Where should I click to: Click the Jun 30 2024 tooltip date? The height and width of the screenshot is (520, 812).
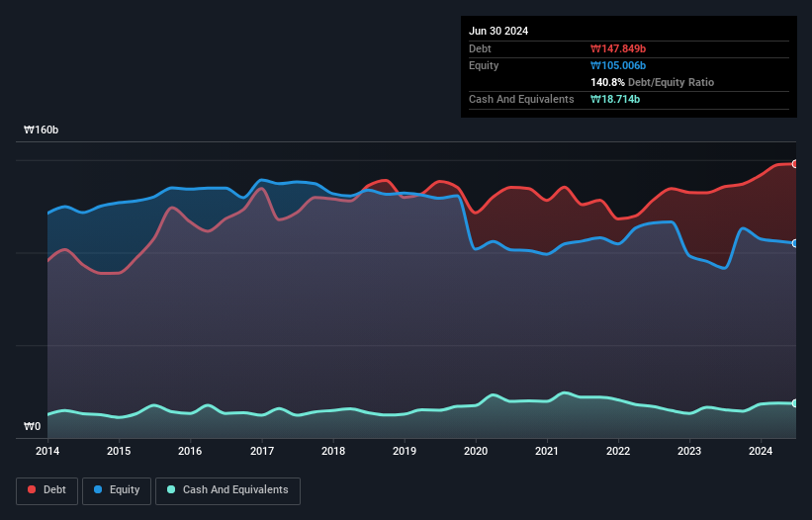[498, 31]
